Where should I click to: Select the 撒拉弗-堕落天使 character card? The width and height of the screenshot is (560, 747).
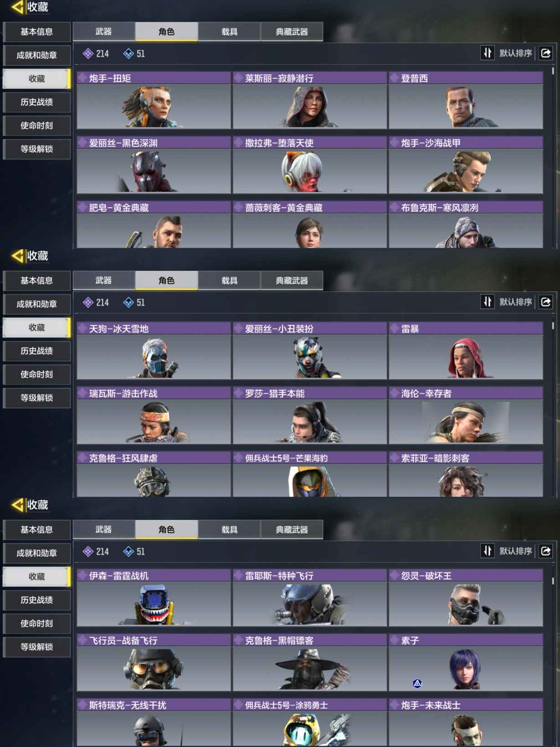310,165
